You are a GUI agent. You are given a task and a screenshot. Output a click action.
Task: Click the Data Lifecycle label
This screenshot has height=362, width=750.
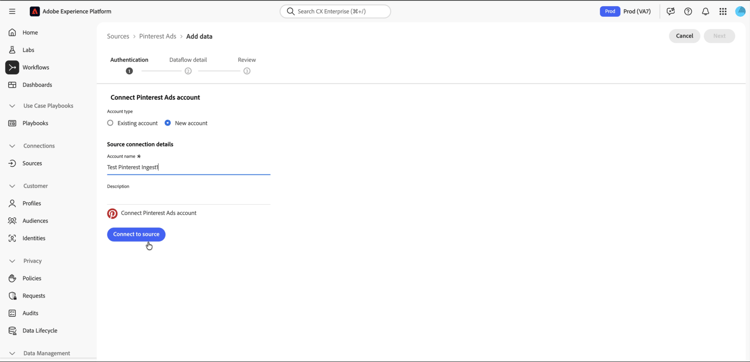[x=40, y=330]
